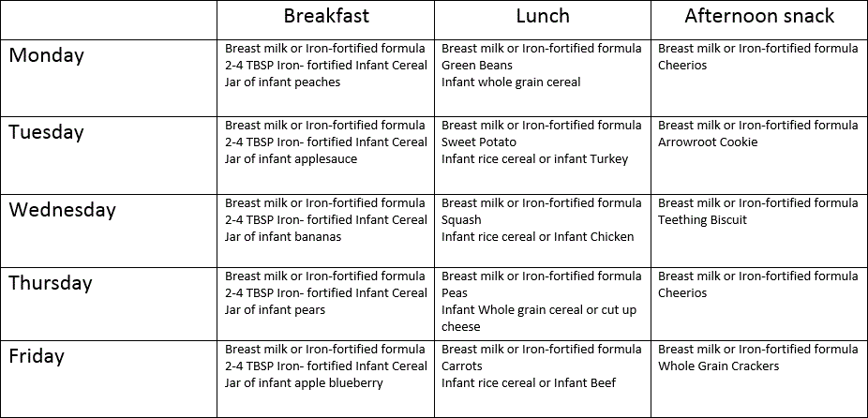Click 'Teething Biscuit' in Wednesday snack
868x418 pixels.
tap(702, 220)
